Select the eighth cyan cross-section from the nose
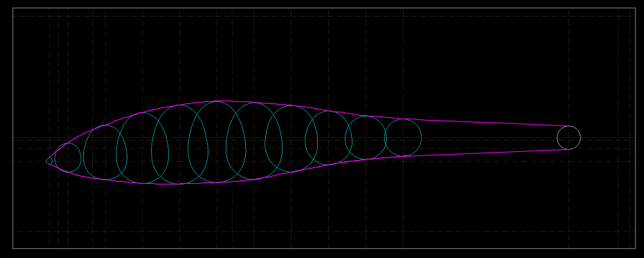This screenshot has height=258, width=644. [328, 138]
